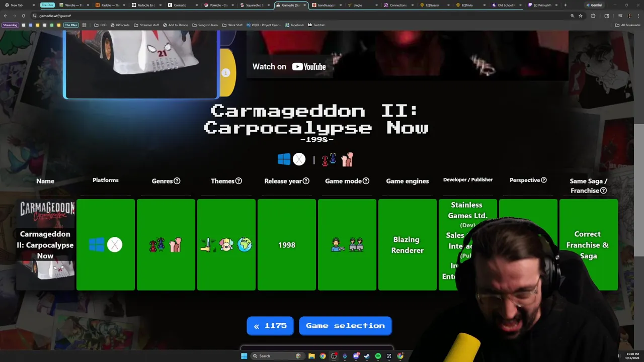The height and width of the screenshot is (362, 644).
Task: Click the Themes help question-mark icon
Action: (238, 181)
